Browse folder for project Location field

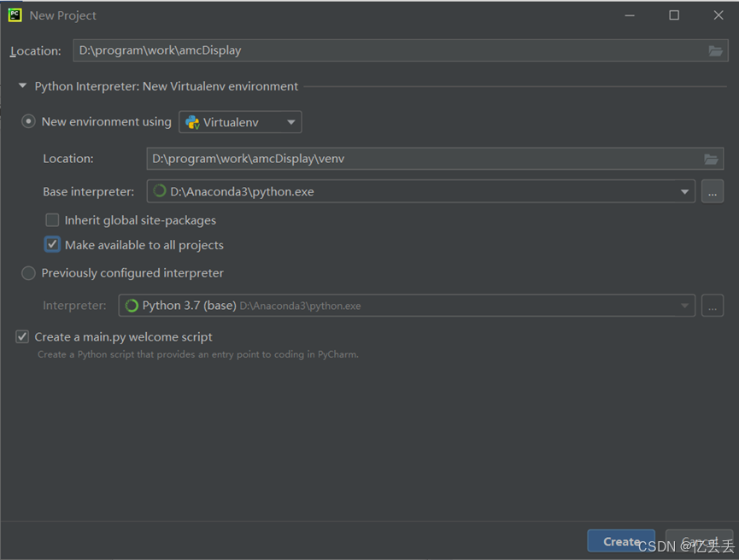(x=715, y=51)
